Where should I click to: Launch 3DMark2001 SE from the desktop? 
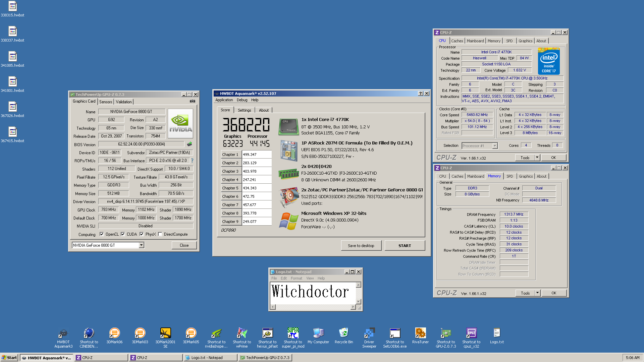[165, 338]
